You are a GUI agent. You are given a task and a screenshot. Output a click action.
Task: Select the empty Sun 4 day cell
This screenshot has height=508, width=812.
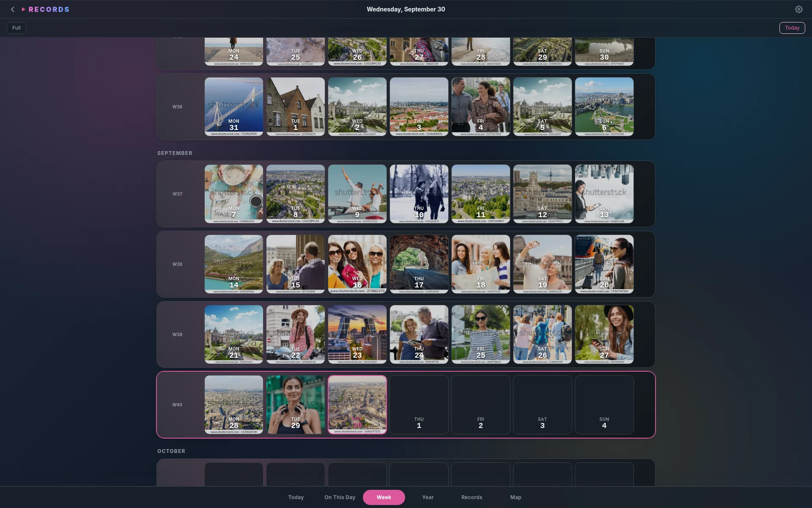(x=604, y=405)
